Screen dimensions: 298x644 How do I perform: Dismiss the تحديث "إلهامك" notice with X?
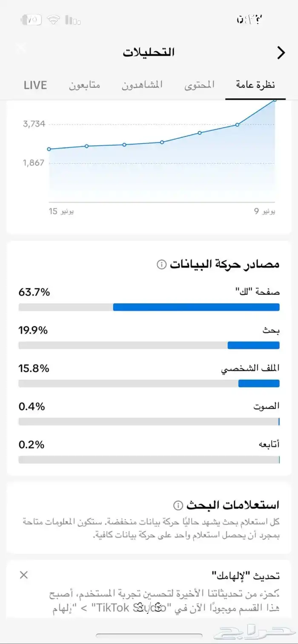[x=24, y=575]
